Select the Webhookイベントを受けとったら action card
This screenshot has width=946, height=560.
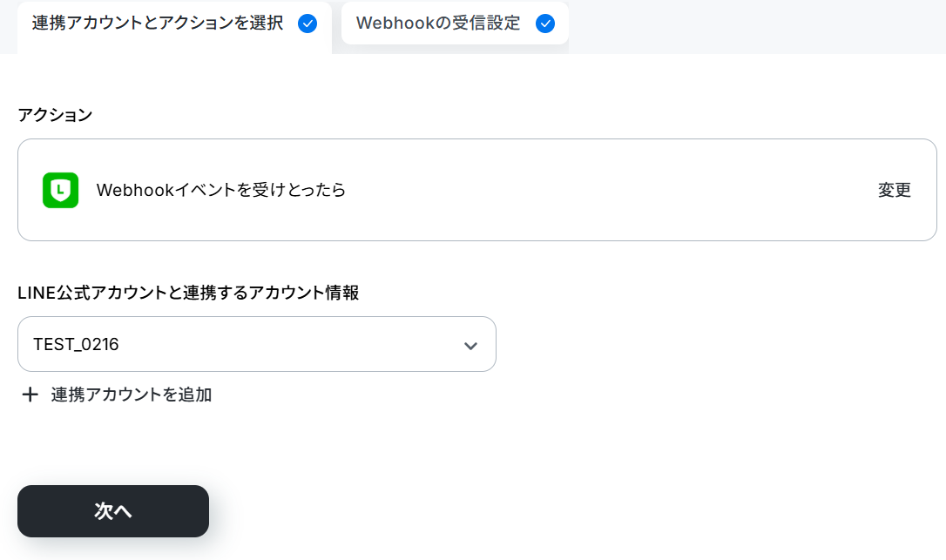pos(476,190)
